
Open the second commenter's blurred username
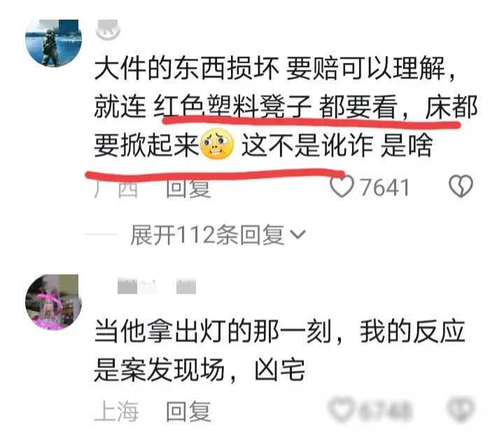click(x=157, y=286)
